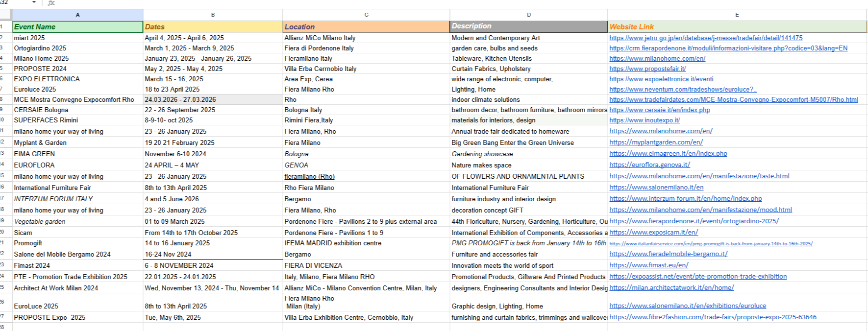
Task: Click the Description header cell
Action: [528, 26]
